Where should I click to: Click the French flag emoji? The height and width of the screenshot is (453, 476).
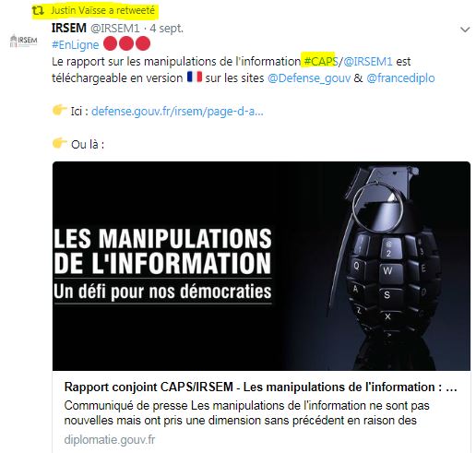(x=195, y=77)
